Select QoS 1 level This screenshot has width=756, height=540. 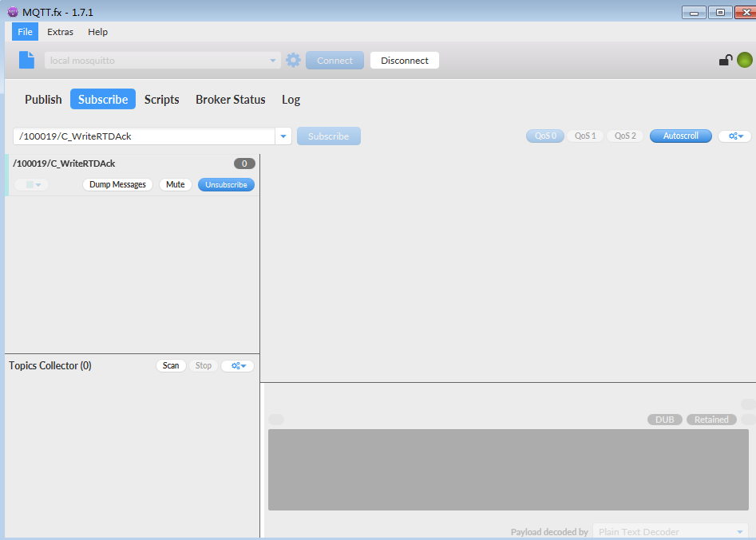pyautogui.click(x=585, y=136)
